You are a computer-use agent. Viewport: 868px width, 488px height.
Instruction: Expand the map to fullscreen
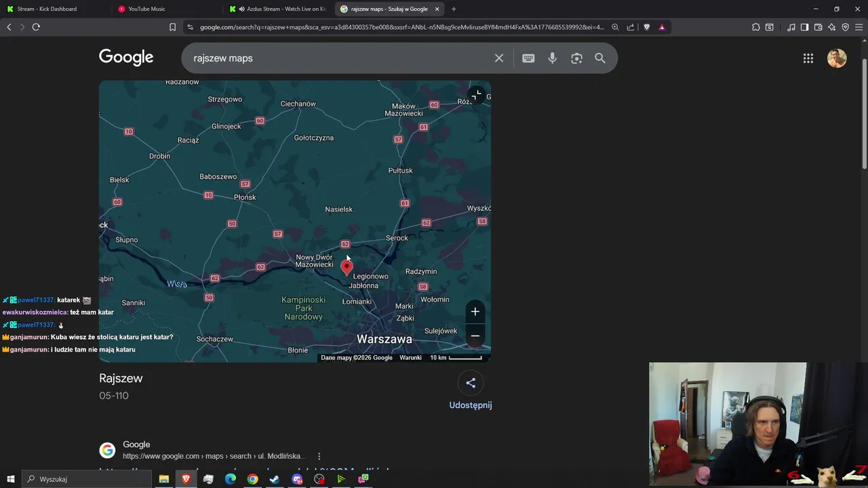click(477, 95)
